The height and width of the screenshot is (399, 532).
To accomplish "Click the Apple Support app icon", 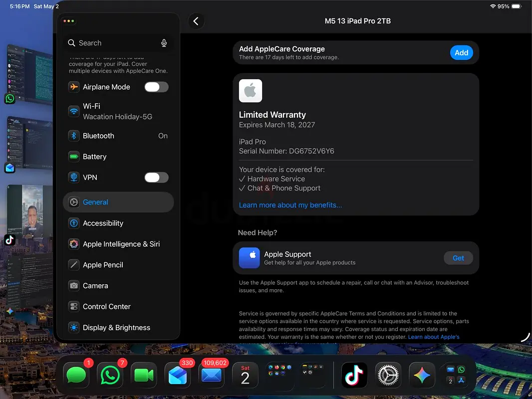I will click(x=250, y=258).
